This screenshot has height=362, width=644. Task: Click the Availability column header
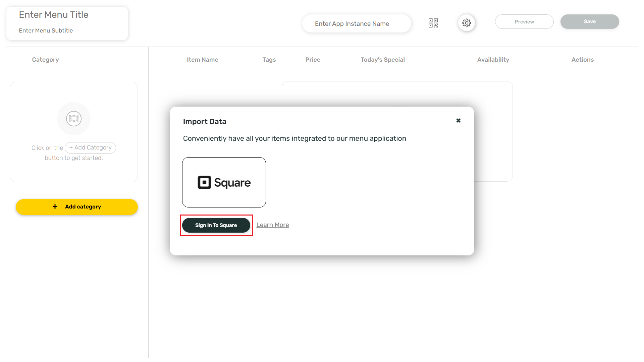tap(493, 60)
